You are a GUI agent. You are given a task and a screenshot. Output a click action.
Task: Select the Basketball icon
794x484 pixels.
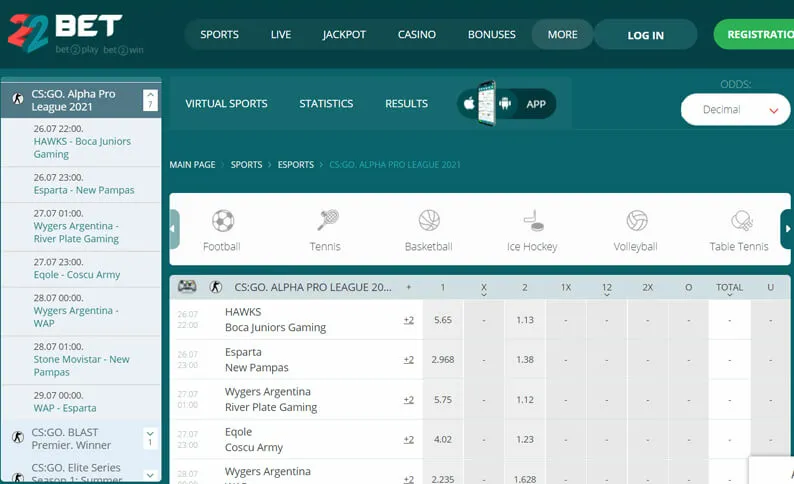pos(429,220)
